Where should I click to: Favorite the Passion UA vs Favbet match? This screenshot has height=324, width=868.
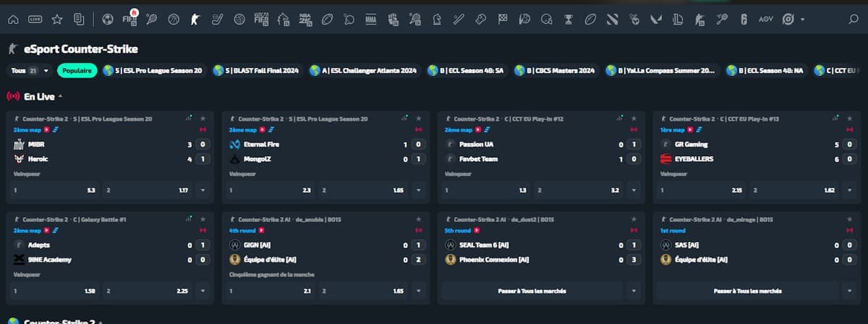pyautogui.click(x=634, y=118)
